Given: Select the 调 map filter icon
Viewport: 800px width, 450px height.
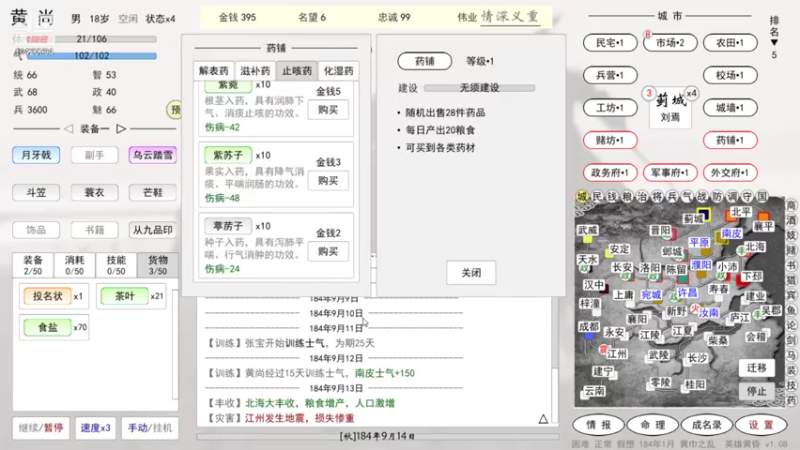Looking at the screenshot, I should coord(732,196).
